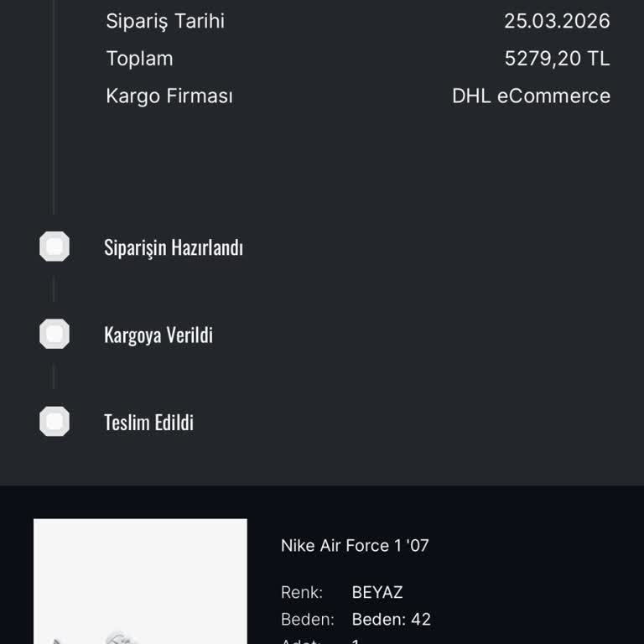Click the timeline connector below Kargoya Verildi marker
Image resolution: width=644 pixels, height=644 pixels.
tap(55, 377)
